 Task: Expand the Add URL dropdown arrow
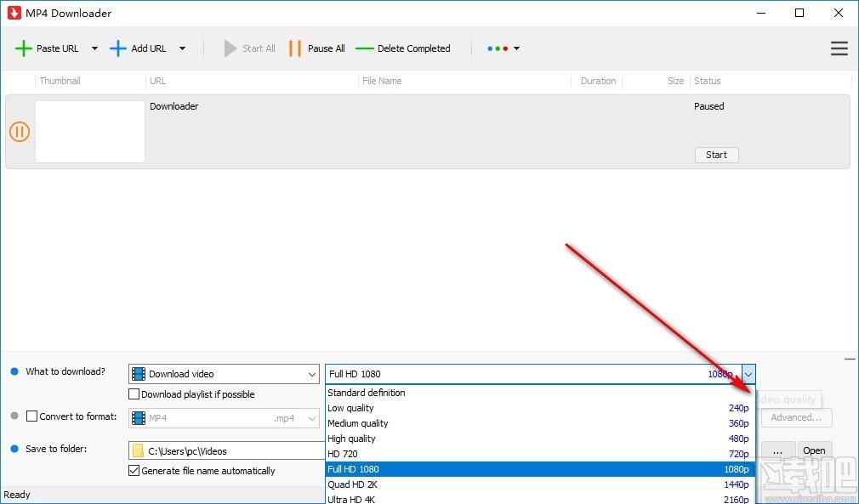coord(182,48)
